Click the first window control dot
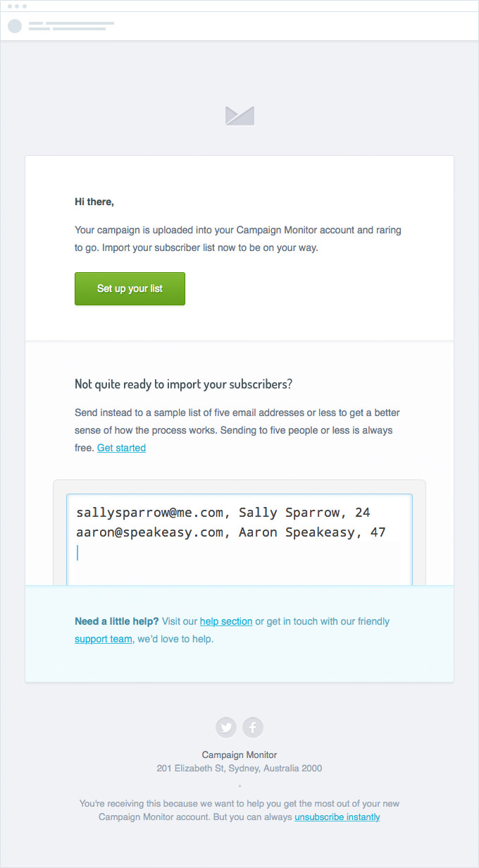Image resolution: width=479 pixels, height=868 pixels. [x=10, y=6]
